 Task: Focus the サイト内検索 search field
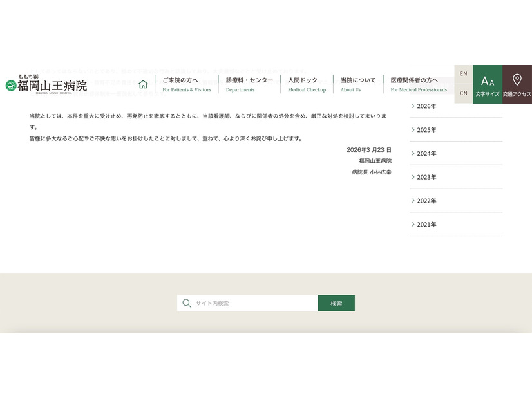(254, 303)
